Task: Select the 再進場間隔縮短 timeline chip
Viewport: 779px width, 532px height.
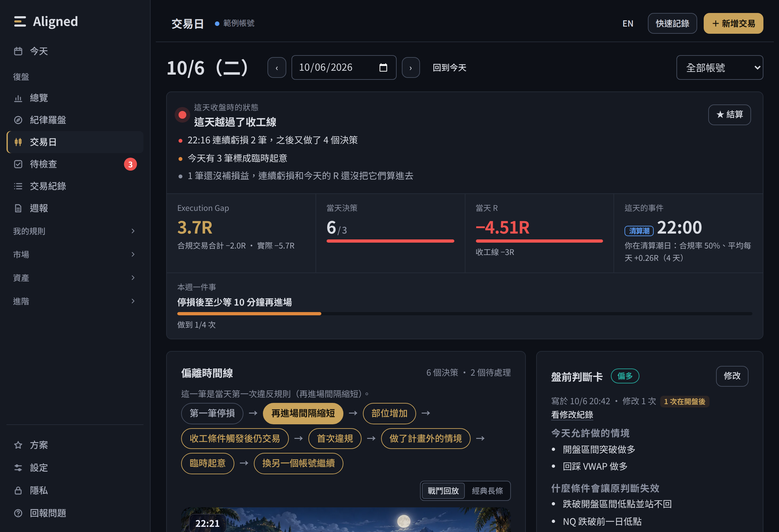Action: pyautogui.click(x=303, y=413)
